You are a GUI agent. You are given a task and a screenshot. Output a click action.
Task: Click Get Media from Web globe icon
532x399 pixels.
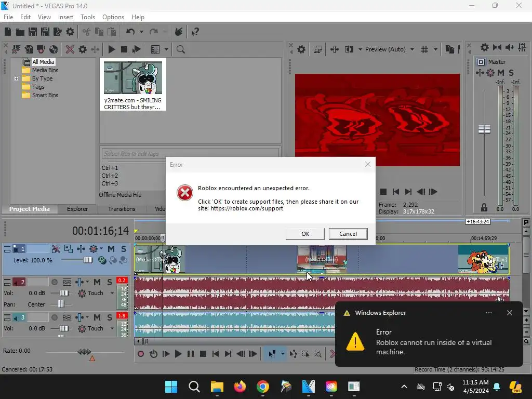(54, 49)
